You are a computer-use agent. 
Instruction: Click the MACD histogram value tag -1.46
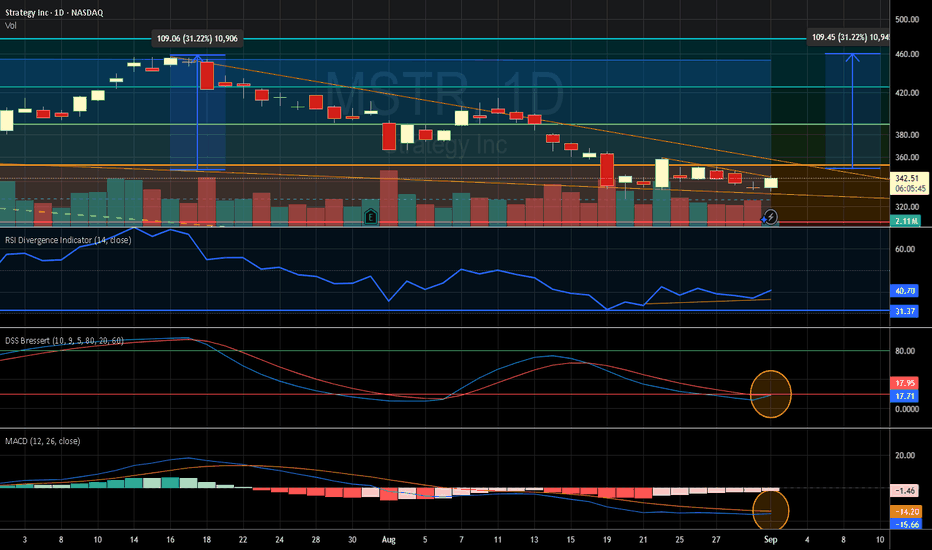click(x=905, y=491)
